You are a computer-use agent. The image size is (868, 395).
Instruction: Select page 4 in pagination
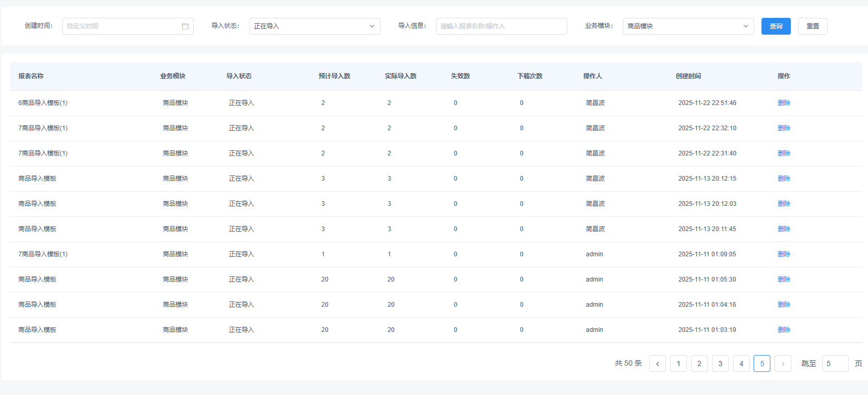point(741,363)
